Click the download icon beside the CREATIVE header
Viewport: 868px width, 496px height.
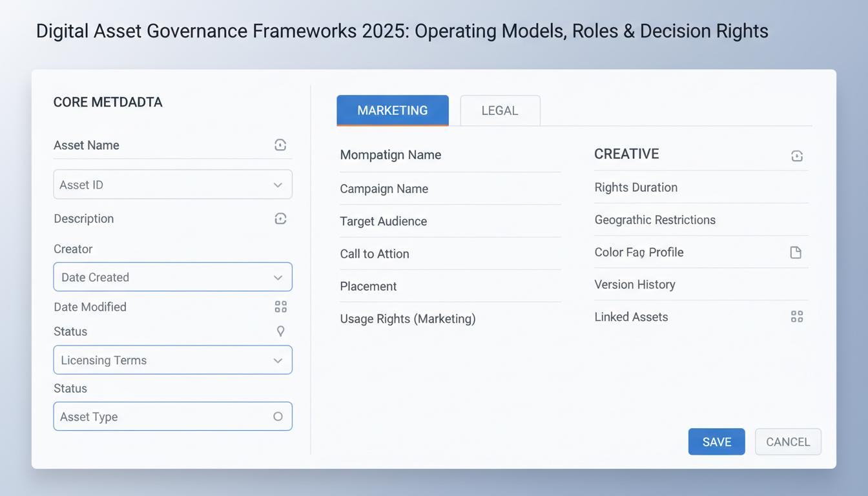pyautogui.click(x=796, y=156)
